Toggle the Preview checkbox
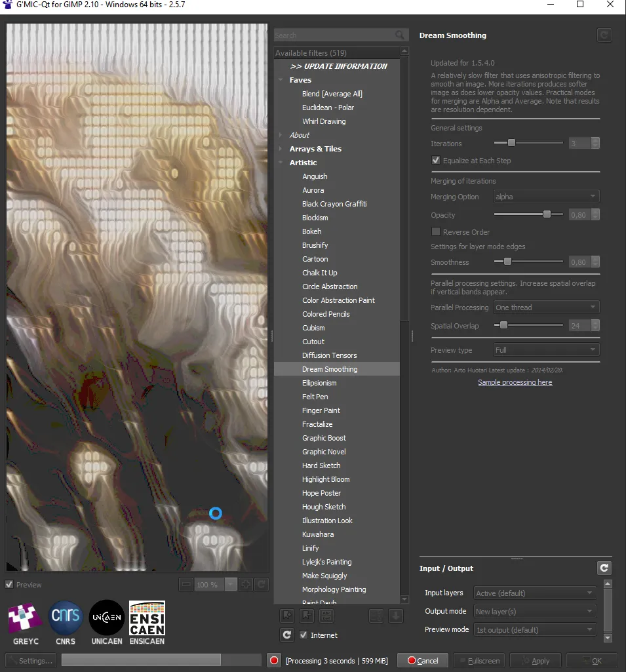This screenshot has height=672, width=626. pos(9,584)
